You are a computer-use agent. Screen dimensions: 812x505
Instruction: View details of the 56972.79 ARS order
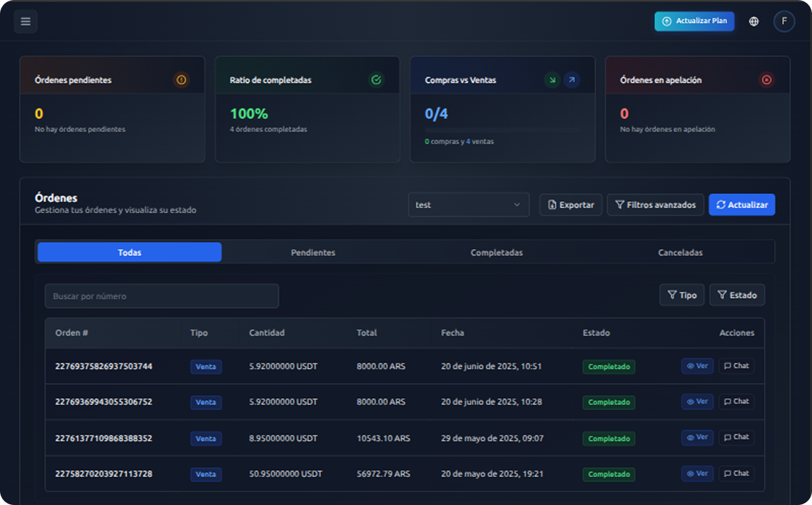pos(696,474)
